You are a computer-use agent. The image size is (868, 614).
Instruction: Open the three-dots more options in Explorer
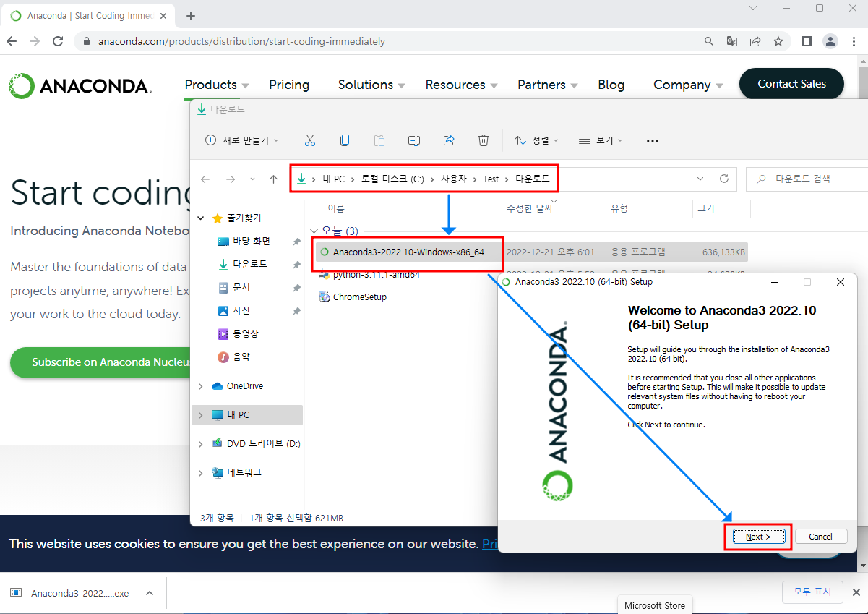[653, 140]
